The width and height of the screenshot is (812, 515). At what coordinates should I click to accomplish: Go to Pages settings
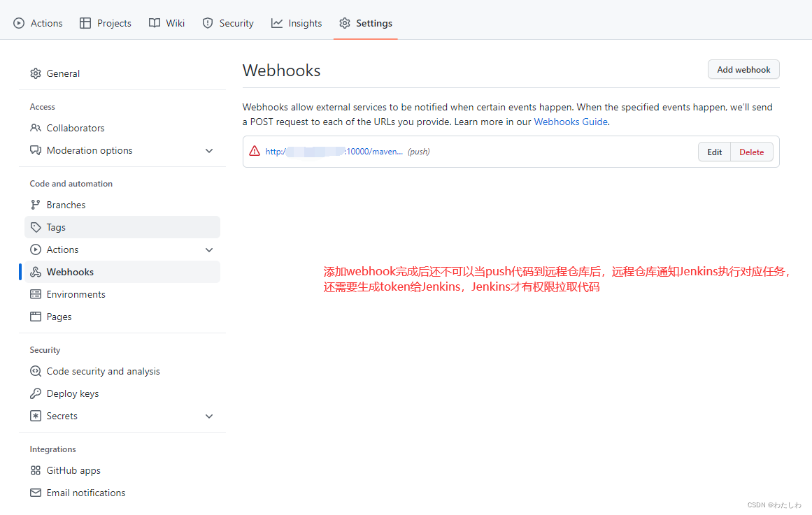(122, 317)
